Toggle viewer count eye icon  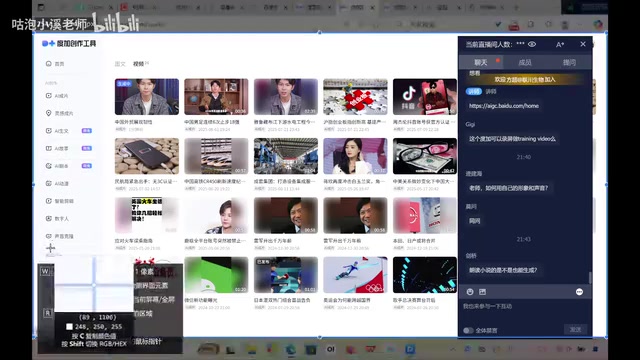coord(532,44)
